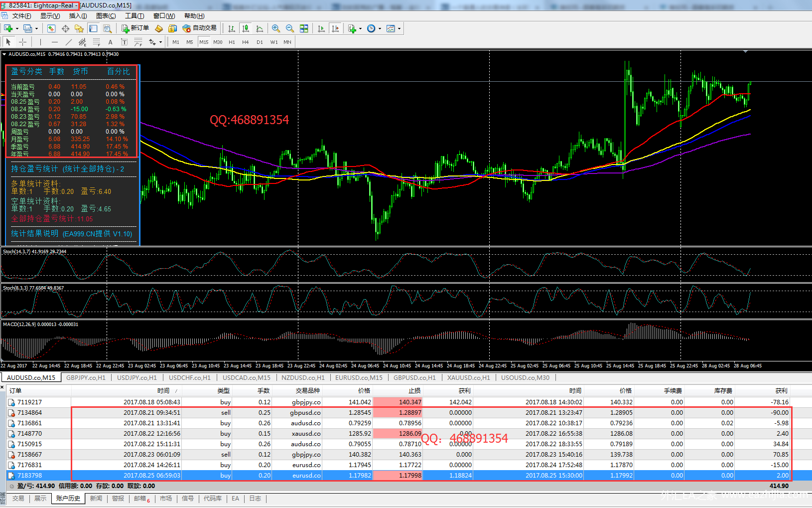Select the Fibonacci retracement tool
The height and width of the screenshot is (508, 812).
(96, 42)
